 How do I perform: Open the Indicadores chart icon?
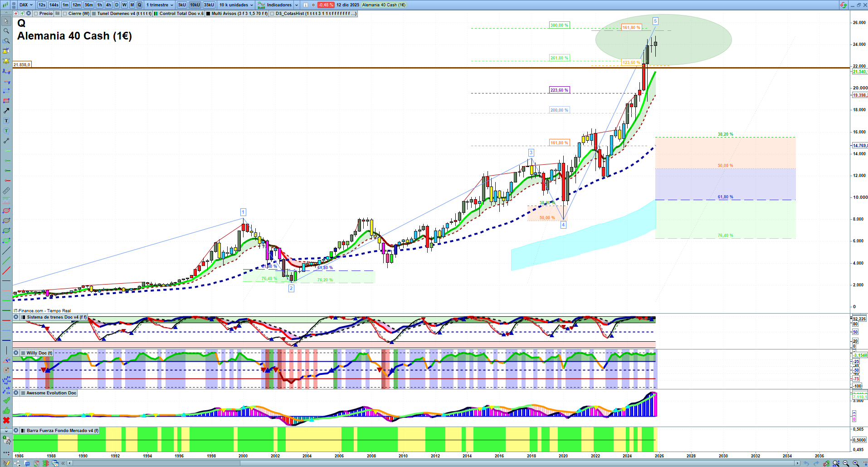pyautogui.click(x=261, y=5)
